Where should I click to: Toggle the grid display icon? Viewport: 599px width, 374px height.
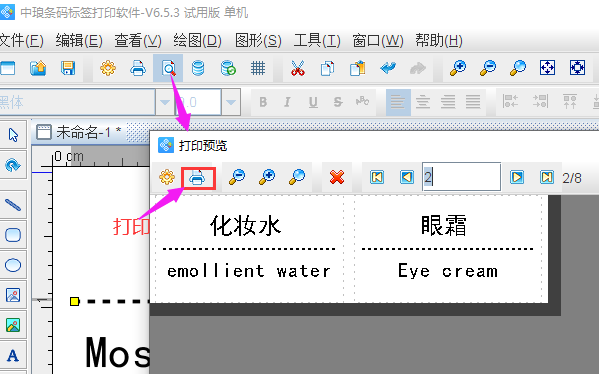pyautogui.click(x=258, y=68)
